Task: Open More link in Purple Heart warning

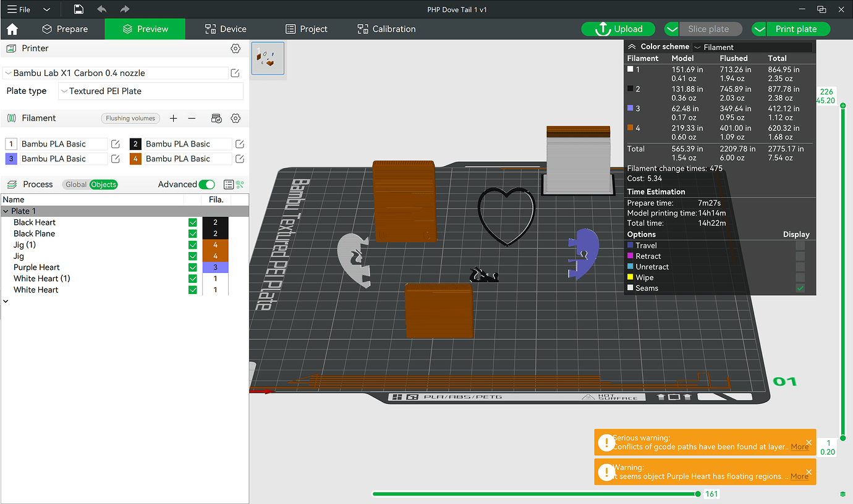Action: (x=799, y=476)
